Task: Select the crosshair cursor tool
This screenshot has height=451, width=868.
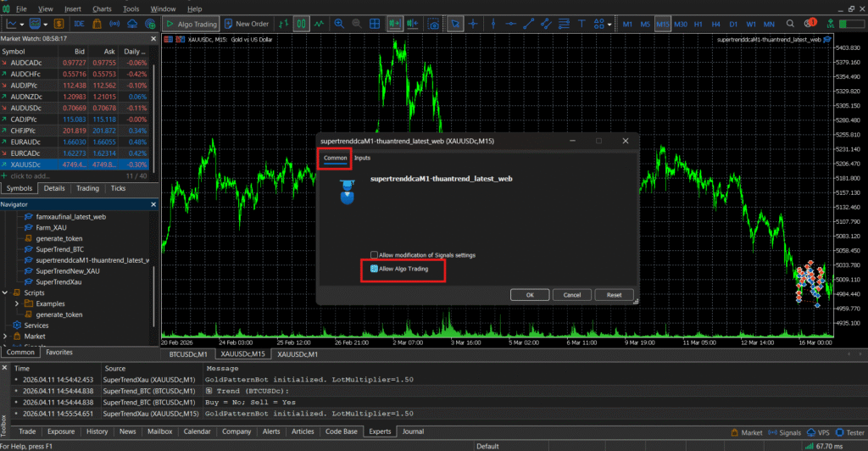Action: pos(475,24)
